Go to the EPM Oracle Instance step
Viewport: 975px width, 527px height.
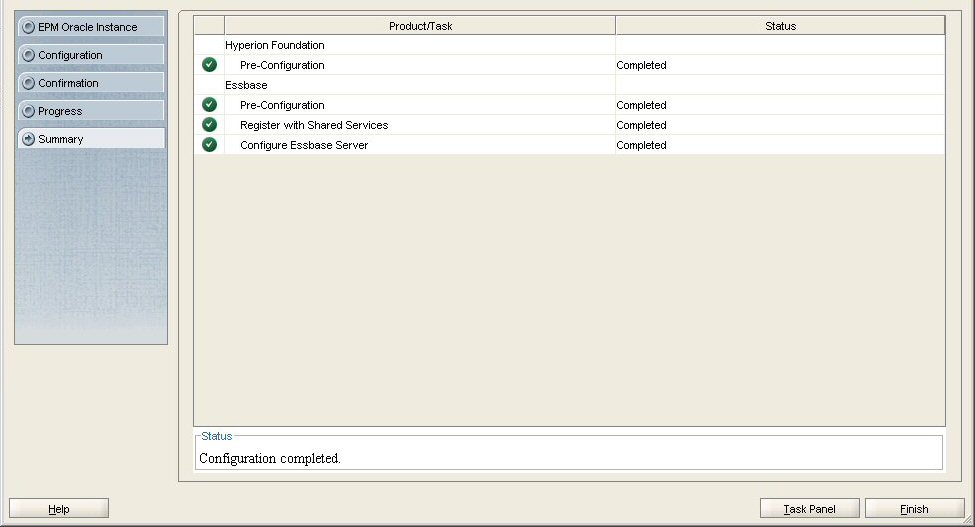pos(91,27)
